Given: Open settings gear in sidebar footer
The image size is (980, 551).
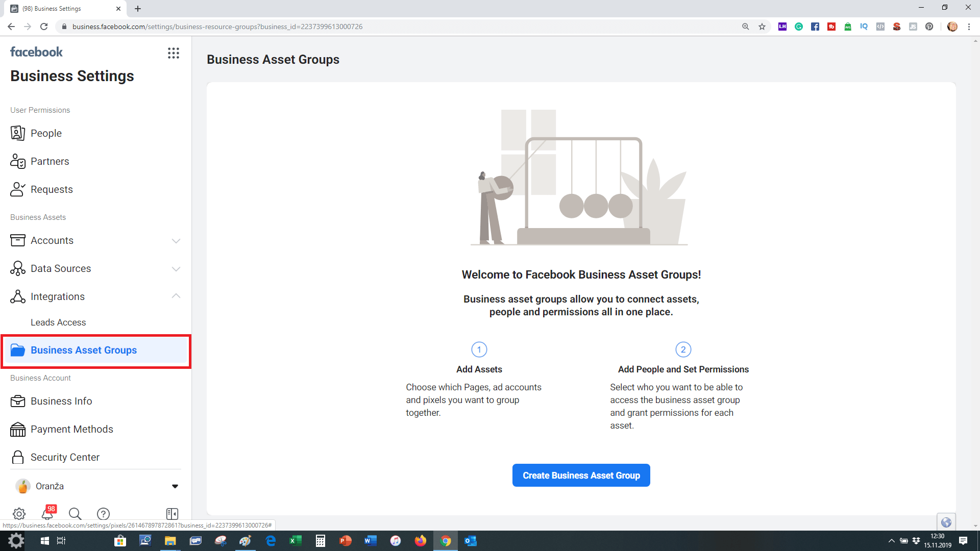Looking at the screenshot, I should pos(19,513).
